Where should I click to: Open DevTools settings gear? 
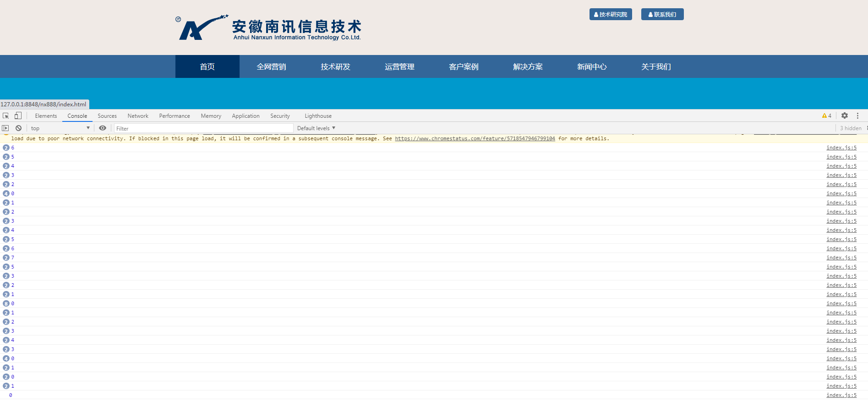(845, 116)
